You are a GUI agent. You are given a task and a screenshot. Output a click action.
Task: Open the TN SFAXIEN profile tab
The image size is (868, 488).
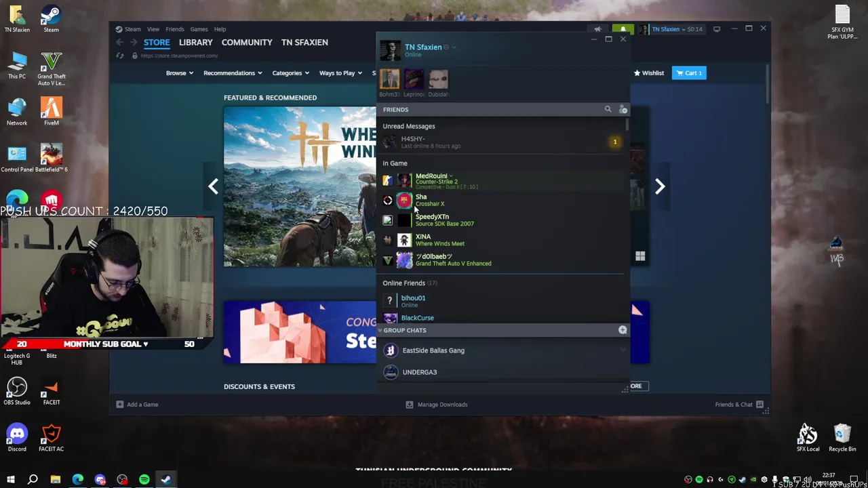tap(304, 42)
